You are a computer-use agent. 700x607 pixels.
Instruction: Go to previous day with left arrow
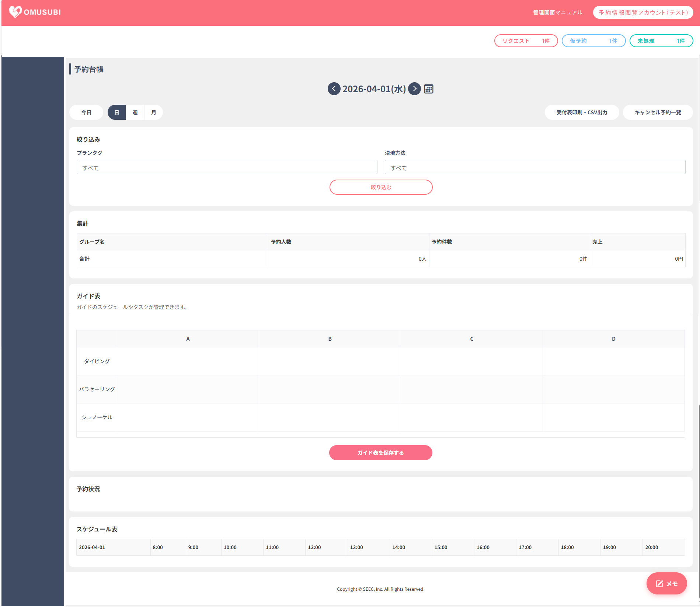tap(334, 89)
